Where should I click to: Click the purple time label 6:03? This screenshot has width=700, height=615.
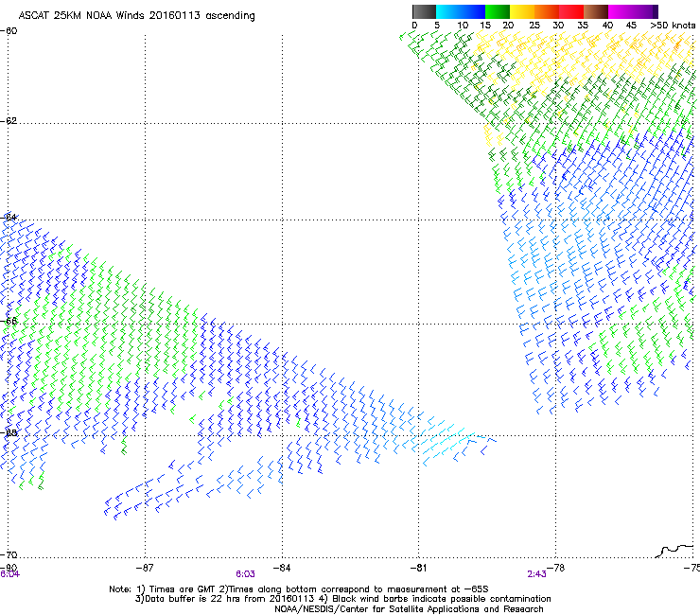pyautogui.click(x=246, y=574)
